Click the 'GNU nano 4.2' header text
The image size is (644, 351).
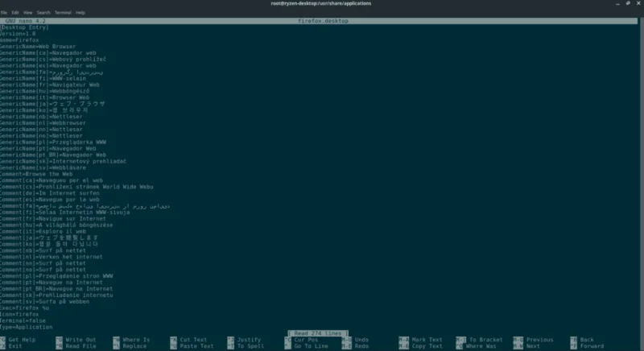tap(26, 21)
